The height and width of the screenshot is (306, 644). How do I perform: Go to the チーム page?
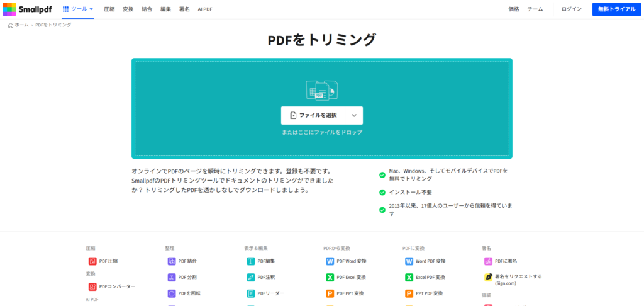(535, 9)
